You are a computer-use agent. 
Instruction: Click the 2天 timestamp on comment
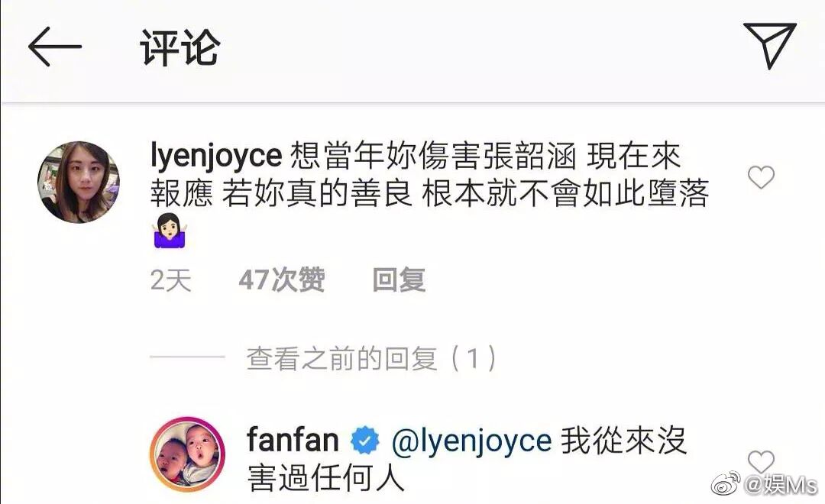170,280
